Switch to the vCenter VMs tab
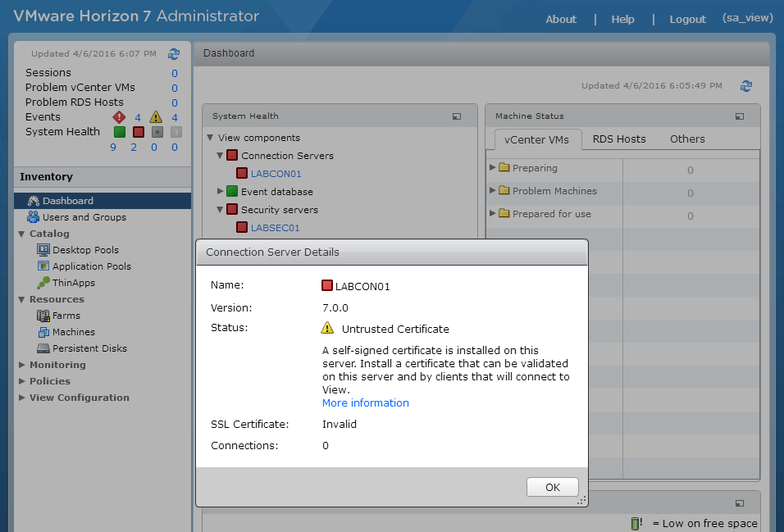 tap(537, 139)
